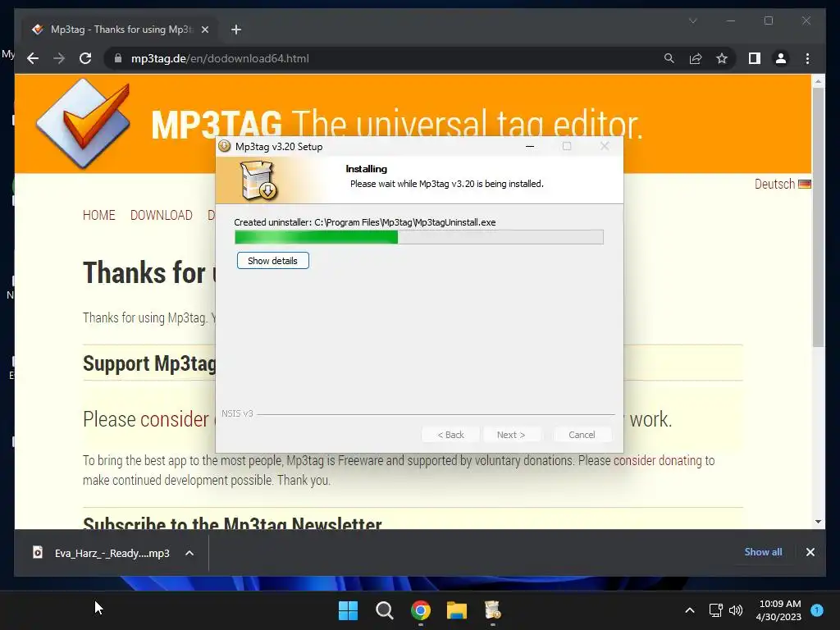
Task: Go forward in Chrome
Action: click(59, 58)
